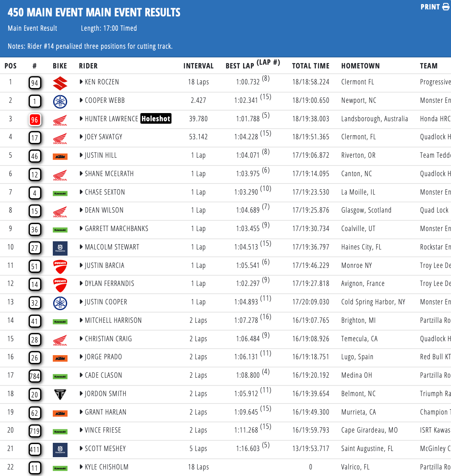Click the TOTAL TIME column header
The width and height of the screenshot is (451, 476).
tap(311, 66)
